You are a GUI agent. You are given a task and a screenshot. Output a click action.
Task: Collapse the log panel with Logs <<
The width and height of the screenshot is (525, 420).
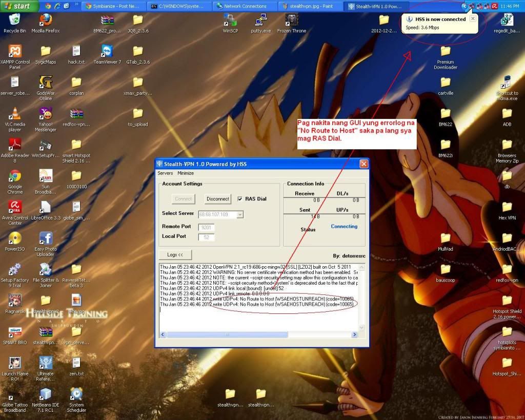[175, 255]
